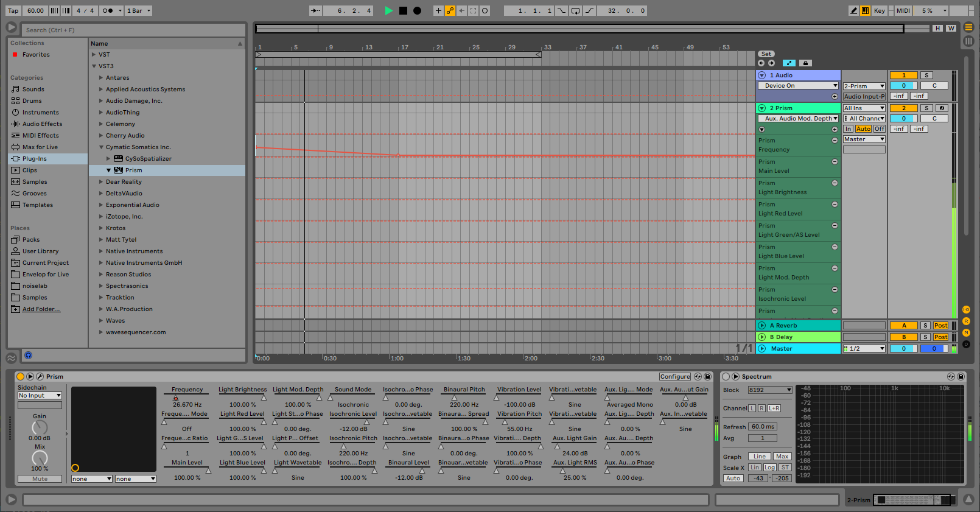Image resolution: width=980 pixels, height=512 pixels.
Task: Start playback with the green Play button
Action: click(388, 10)
